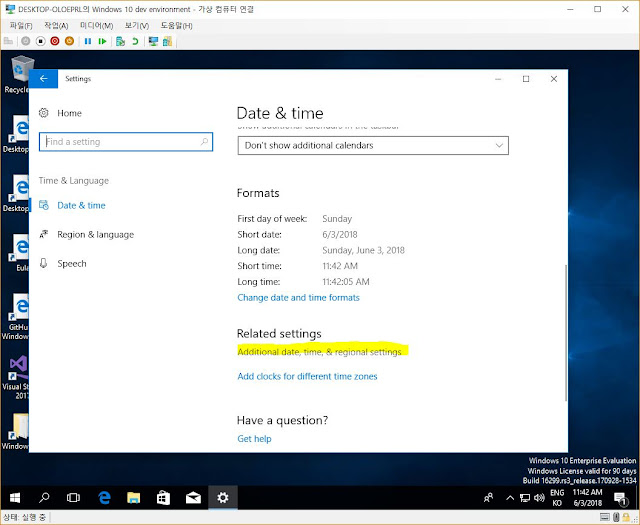Click the taskbar search magnifier icon

tap(44, 498)
